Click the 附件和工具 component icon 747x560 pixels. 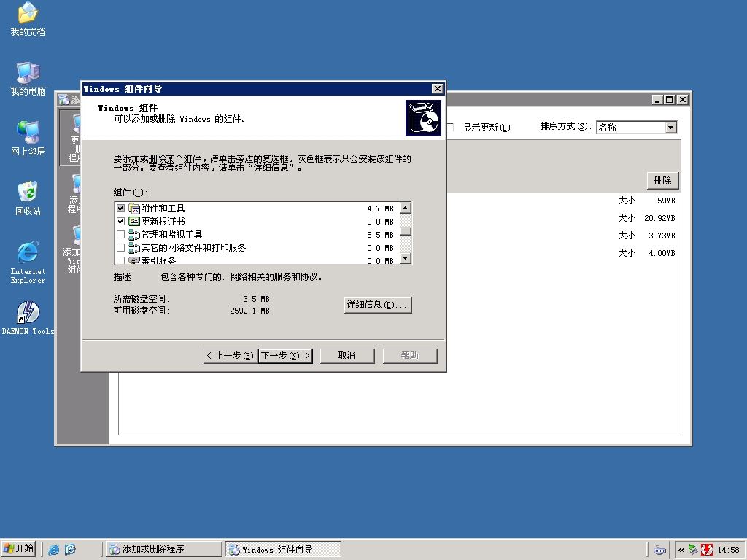point(134,209)
